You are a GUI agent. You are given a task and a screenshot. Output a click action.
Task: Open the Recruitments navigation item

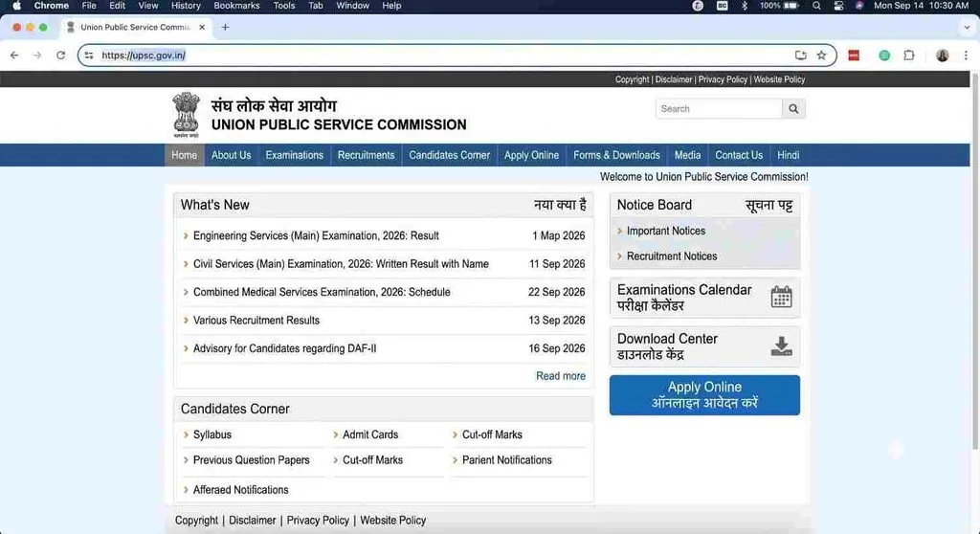point(366,155)
